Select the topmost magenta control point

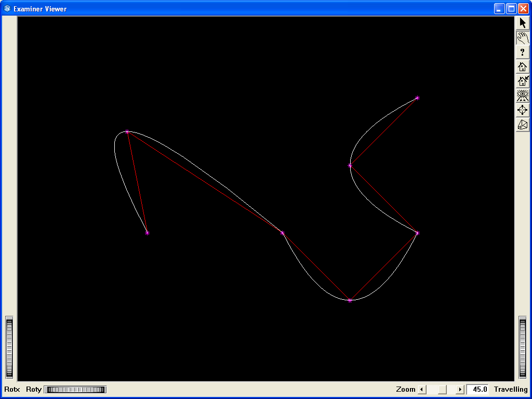click(x=418, y=97)
